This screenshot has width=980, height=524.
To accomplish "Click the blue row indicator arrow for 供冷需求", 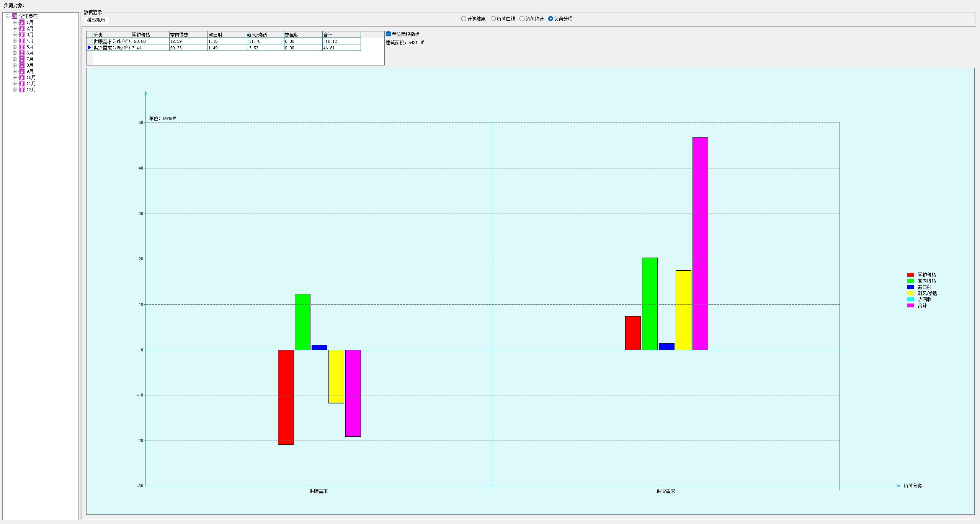I will [90, 48].
